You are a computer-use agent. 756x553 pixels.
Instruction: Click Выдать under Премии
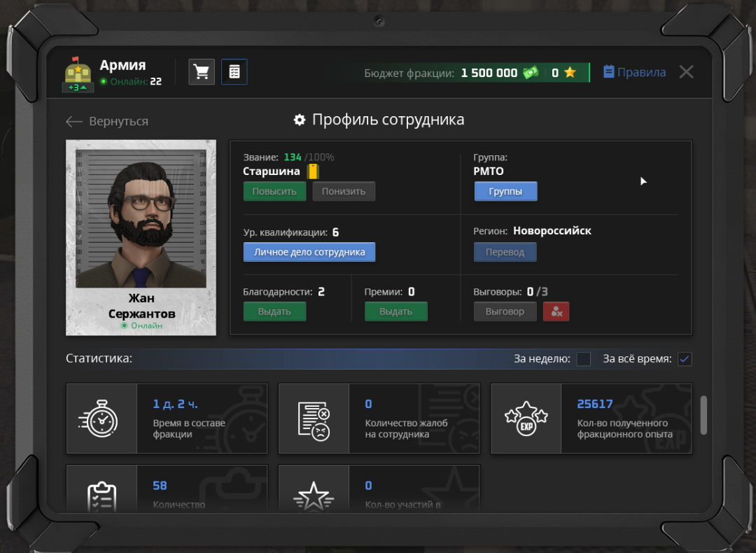(x=395, y=311)
